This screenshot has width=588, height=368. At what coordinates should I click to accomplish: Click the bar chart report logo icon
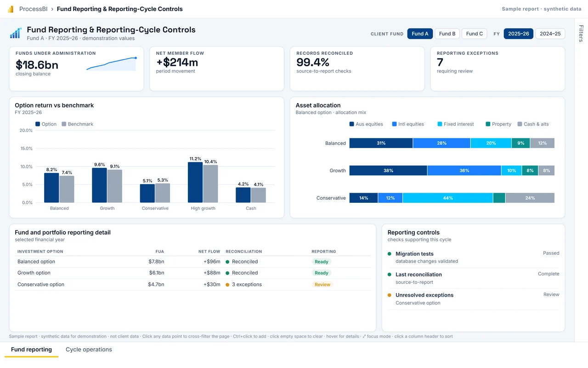pyautogui.click(x=16, y=33)
